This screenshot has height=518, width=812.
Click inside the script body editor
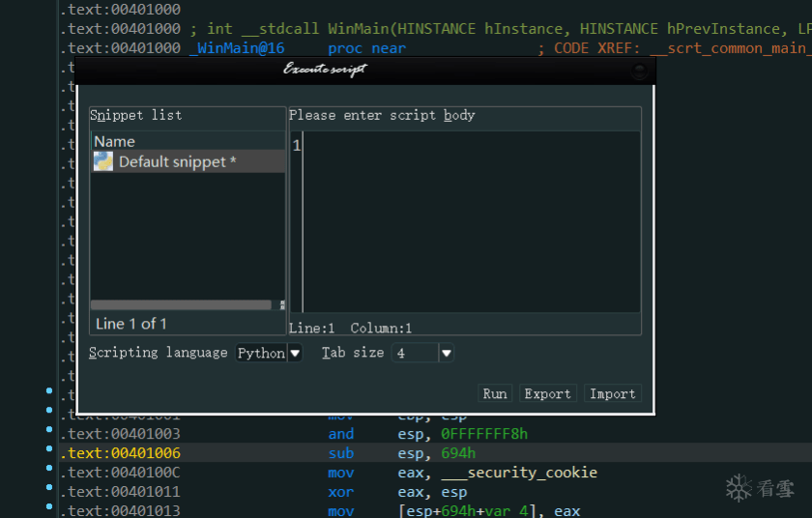pyautogui.click(x=472, y=221)
